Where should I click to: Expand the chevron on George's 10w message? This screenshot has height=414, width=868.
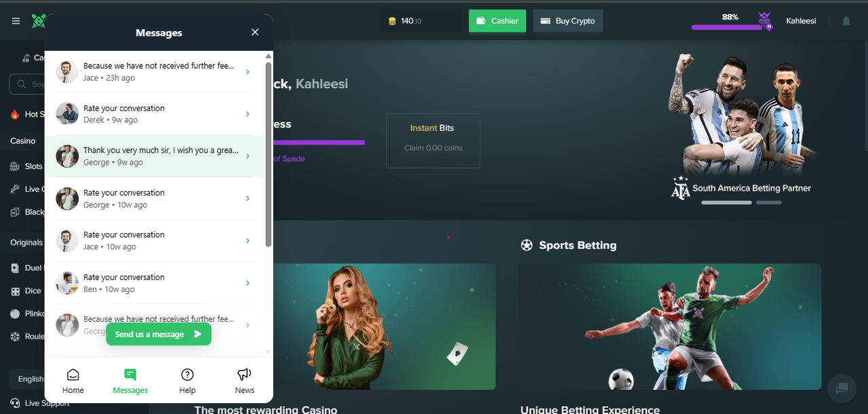point(248,199)
